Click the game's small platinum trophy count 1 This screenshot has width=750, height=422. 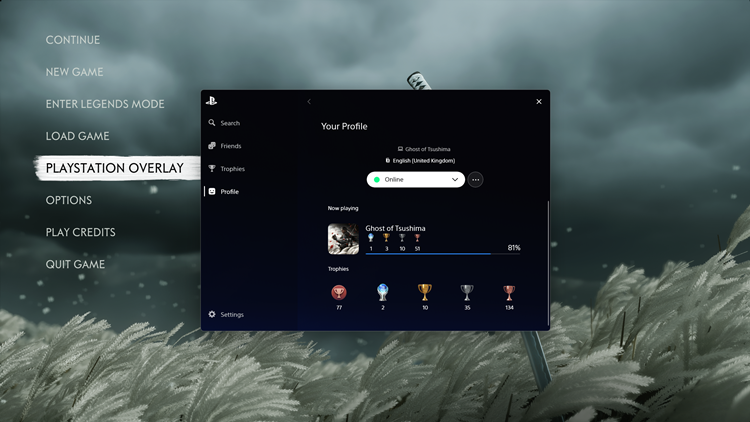click(371, 249)
